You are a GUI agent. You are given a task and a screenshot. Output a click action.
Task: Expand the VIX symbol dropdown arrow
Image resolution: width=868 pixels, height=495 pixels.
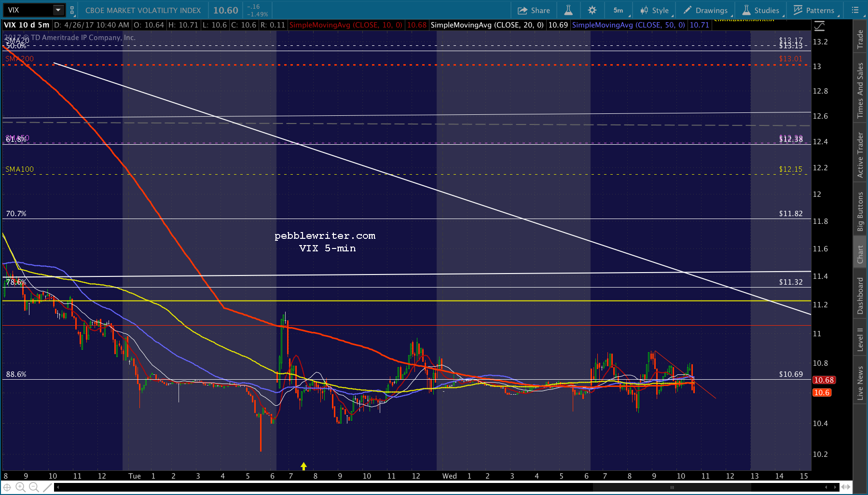[58, 10]
